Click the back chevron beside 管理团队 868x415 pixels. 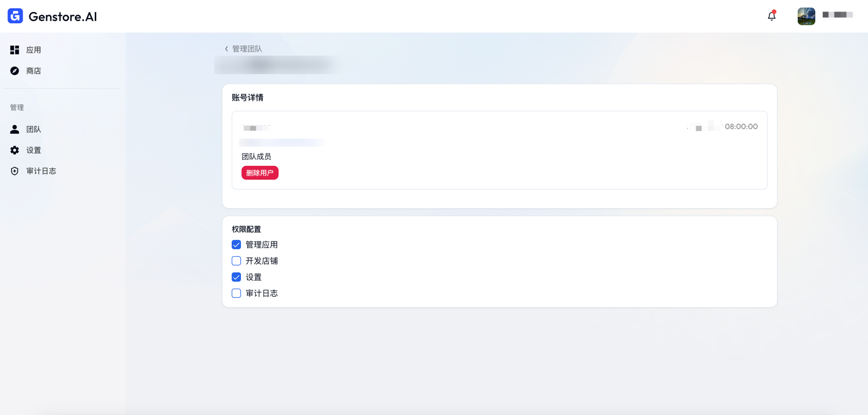(x=226, y=49)
